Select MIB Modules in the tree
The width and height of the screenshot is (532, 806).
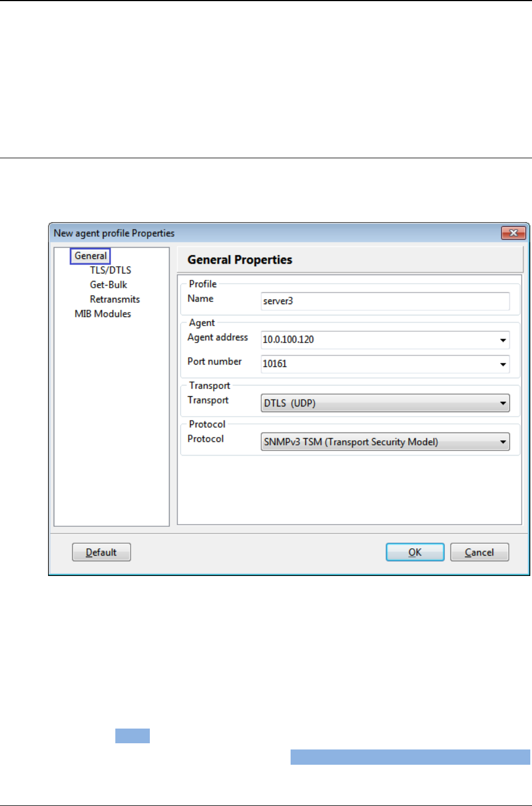pyautogui.click(x=102, y=314)
